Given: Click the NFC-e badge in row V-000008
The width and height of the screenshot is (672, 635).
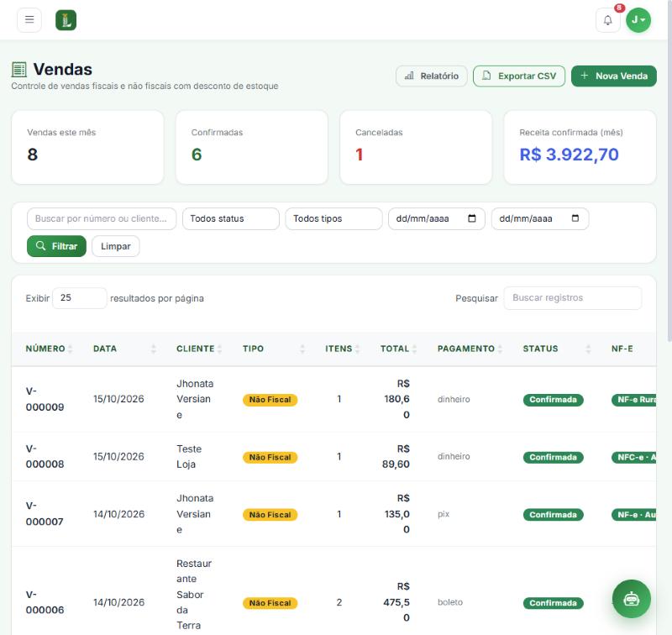Looking at the screenshot, I should pyautogui.click(x=634, y=457).
